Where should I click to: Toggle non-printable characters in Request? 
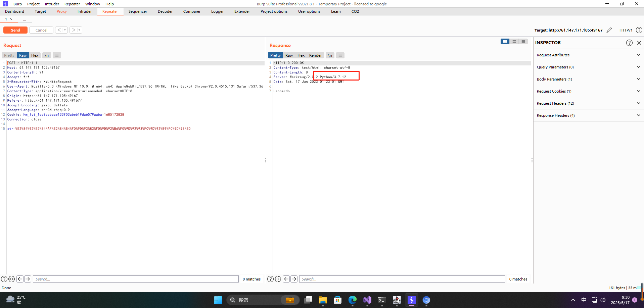point(47,55)
